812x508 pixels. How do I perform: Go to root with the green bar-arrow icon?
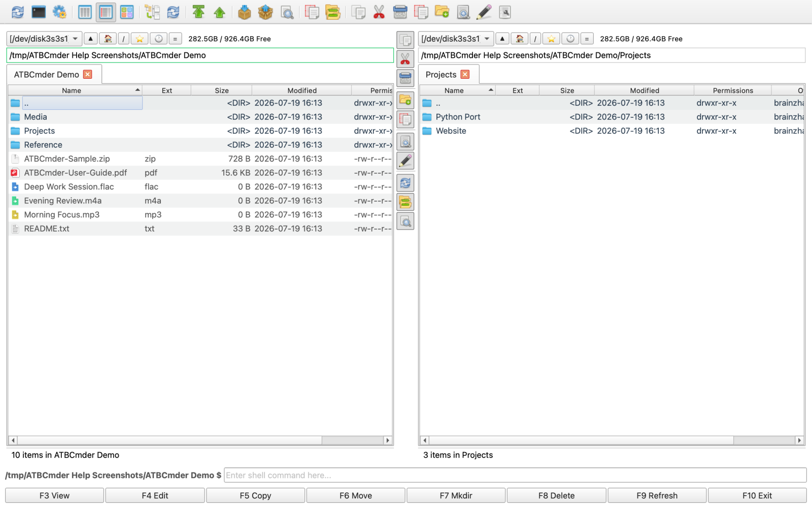coord(198,12)
